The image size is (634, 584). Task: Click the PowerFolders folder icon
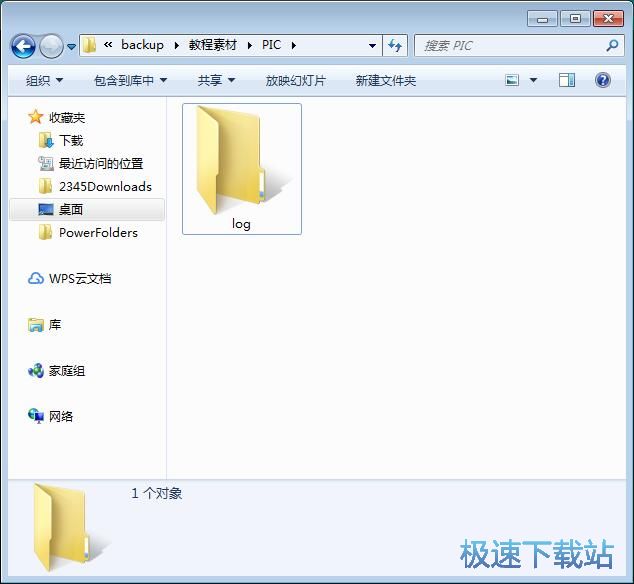(x=45, y=233)
